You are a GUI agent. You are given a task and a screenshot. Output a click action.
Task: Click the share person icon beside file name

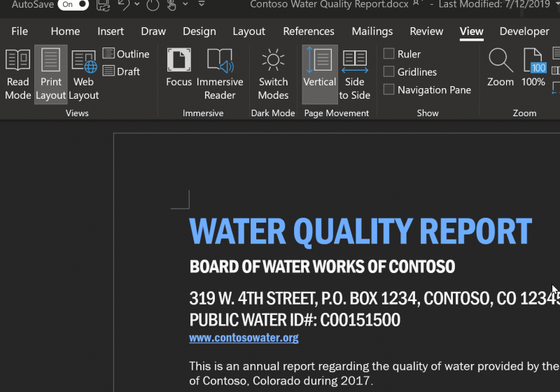pos(416,3)
